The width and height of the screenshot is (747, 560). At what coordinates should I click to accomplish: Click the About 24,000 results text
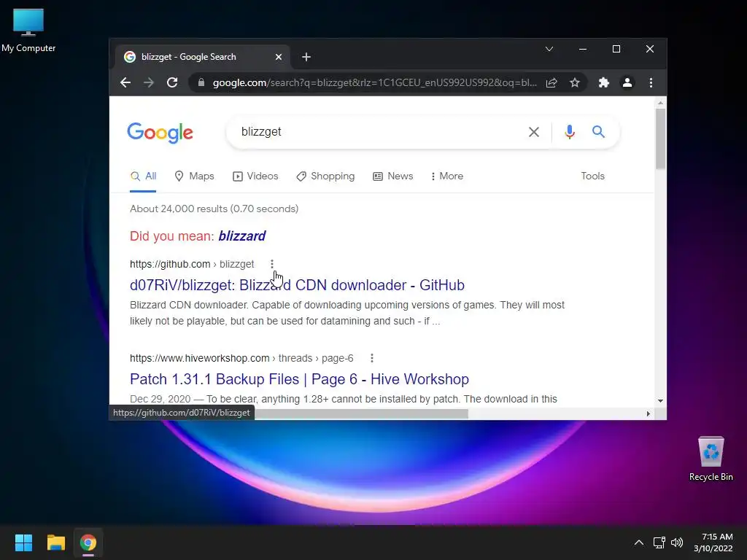point(214,209)
